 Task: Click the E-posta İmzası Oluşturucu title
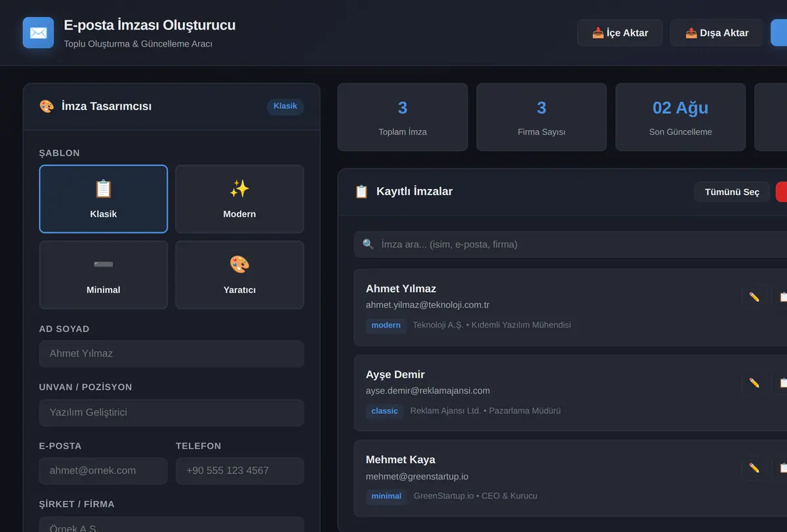pyautogui.click(x=150, y=26)
